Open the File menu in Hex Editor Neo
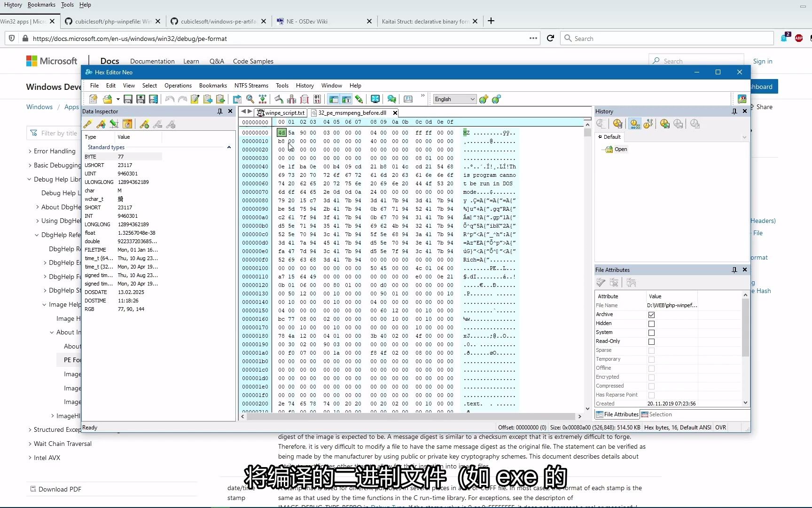812x508 pixels. (x=94, y=86)
